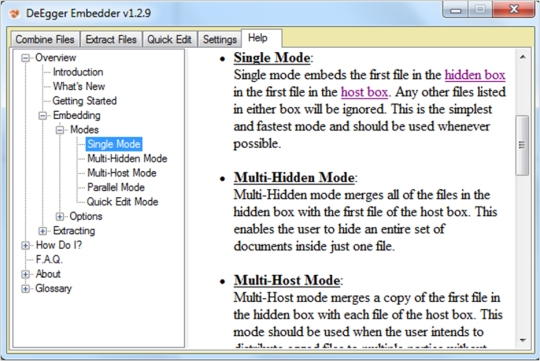
Task: Click the help scrollbar down arrow
Action: [x=522, y=340]
